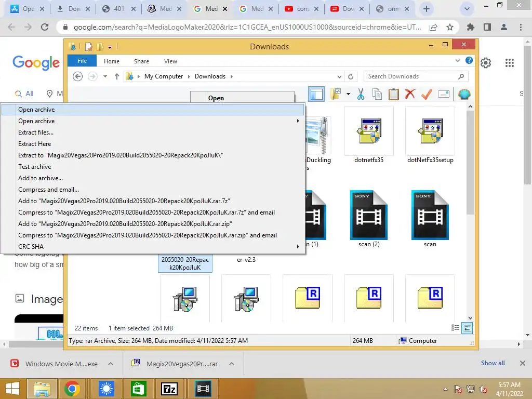Image resolution: width=532 pixels, height=399 pixels.
Task: Choose Extract files... from the context menu
Action: pos(152,132)
